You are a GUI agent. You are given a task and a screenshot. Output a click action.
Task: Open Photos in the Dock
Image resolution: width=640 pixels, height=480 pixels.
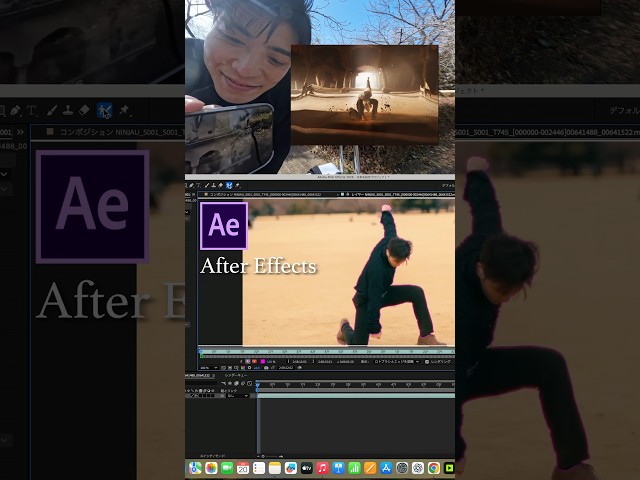(x=211, y=468)
